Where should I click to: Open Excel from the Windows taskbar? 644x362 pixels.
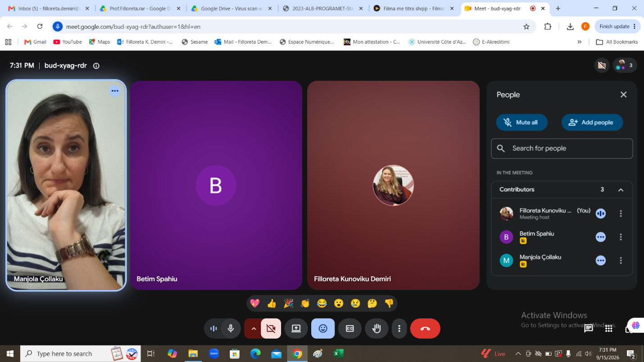coord(339,354)
